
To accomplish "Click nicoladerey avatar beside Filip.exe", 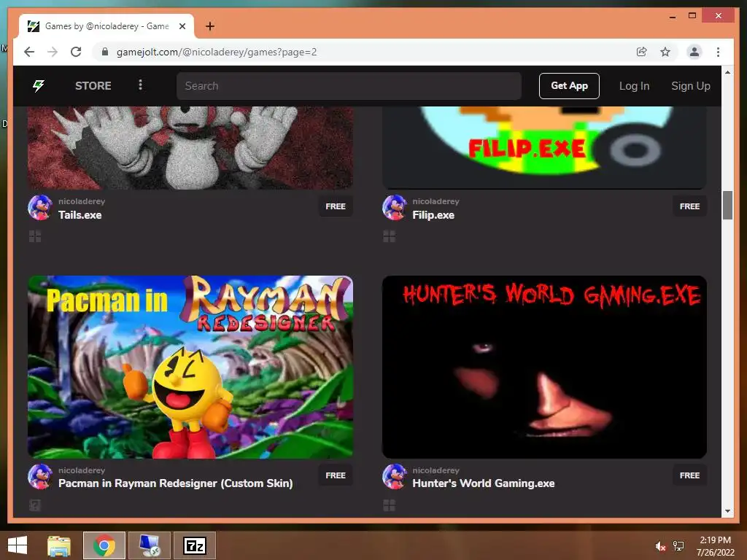I will tap(395, 208).
